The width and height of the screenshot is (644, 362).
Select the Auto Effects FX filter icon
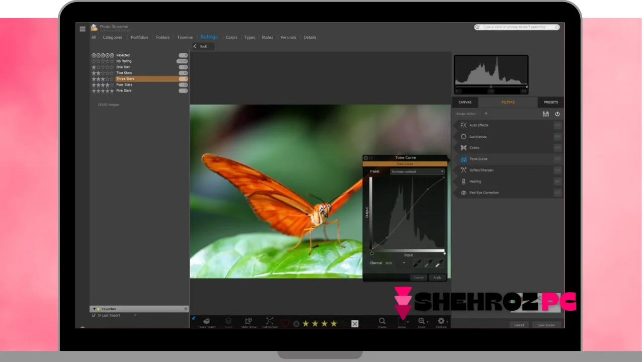pyautogui.click(x=463, y=125)
